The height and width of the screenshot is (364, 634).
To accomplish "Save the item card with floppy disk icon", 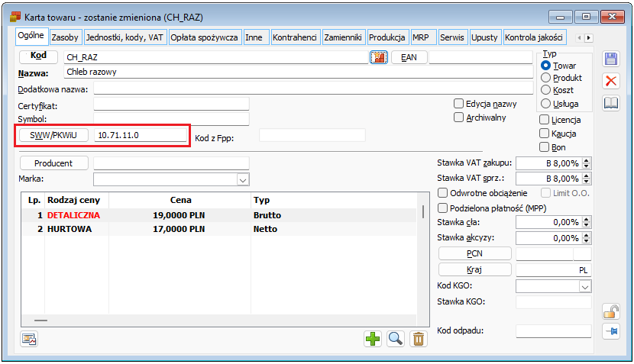I will coord(611,59).
